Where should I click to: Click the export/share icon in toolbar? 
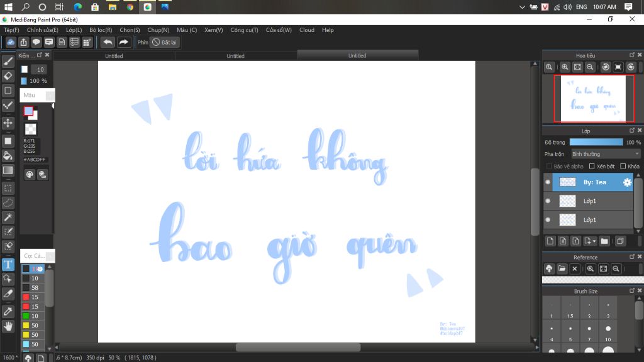(23, 42)
